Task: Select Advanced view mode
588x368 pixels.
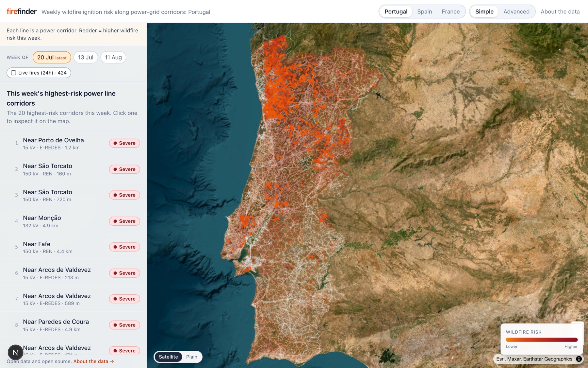Action: [x=516, y=11]
